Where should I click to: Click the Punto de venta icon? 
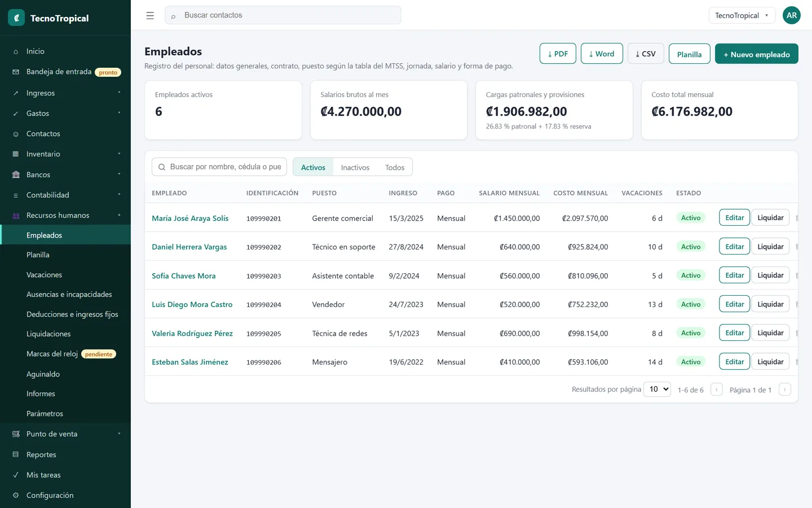pos(16,434)
